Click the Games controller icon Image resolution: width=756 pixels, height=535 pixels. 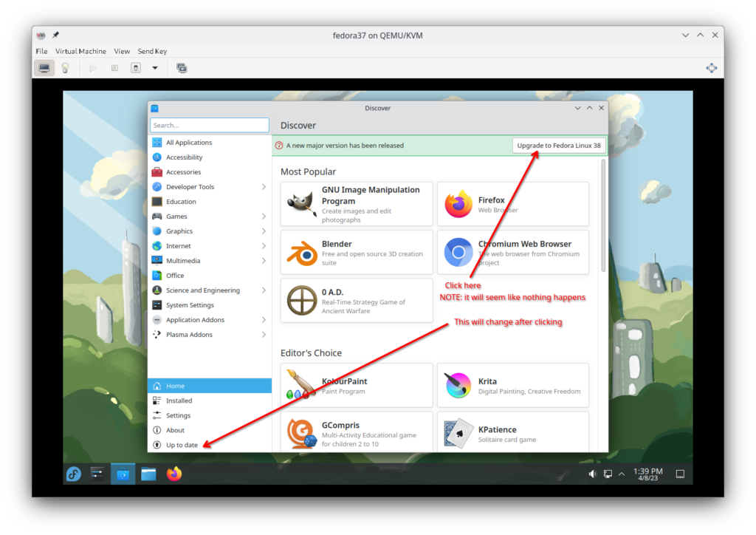click(157, 216)
